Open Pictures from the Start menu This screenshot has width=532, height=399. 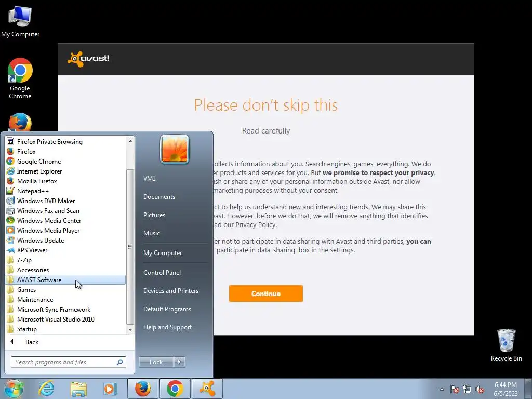coord(154,215)
